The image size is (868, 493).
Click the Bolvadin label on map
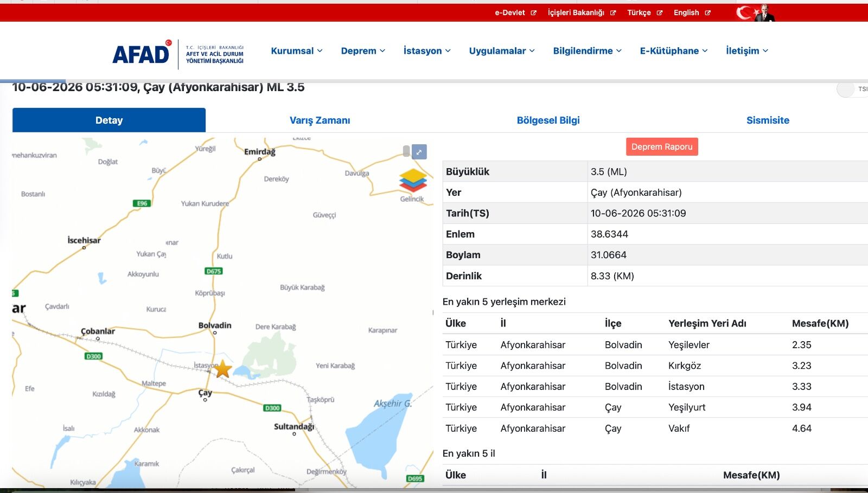click(215, 325)
